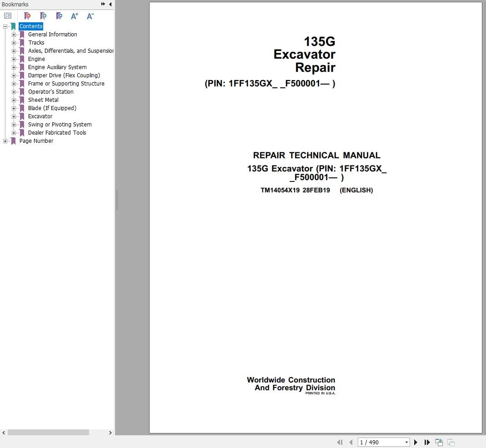
Task: Open the bookmark options list icon
Action: [x=8, y=16]
